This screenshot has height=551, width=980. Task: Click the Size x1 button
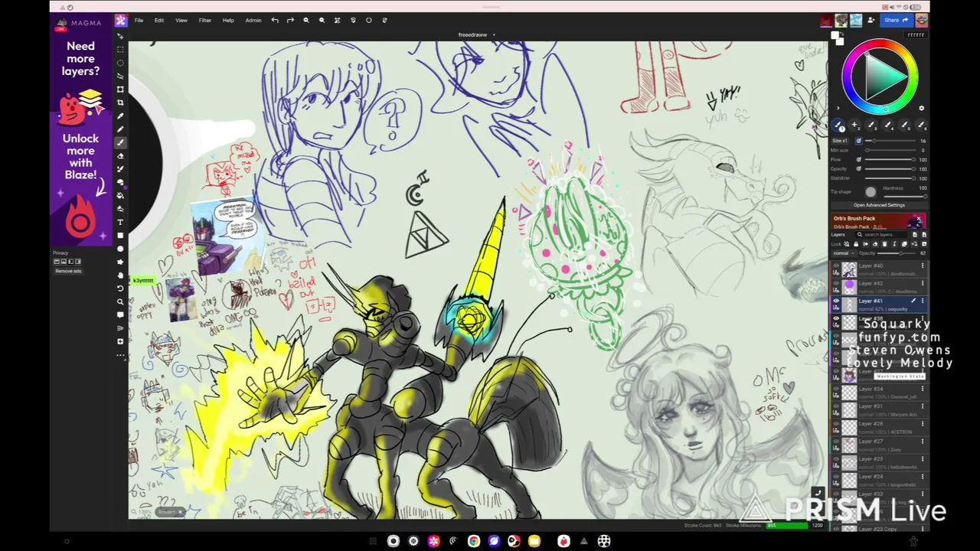tap(840, 141)
